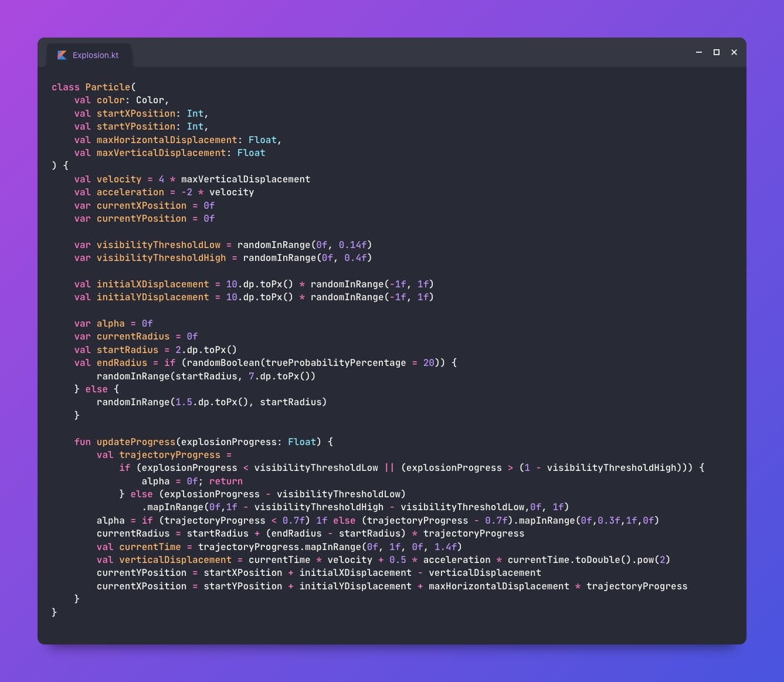Click 'randomInRange(startRadius, 7.dp.toPx())' line
The height and width of the screenshot is (682, 784).
[x=206, y=376]
